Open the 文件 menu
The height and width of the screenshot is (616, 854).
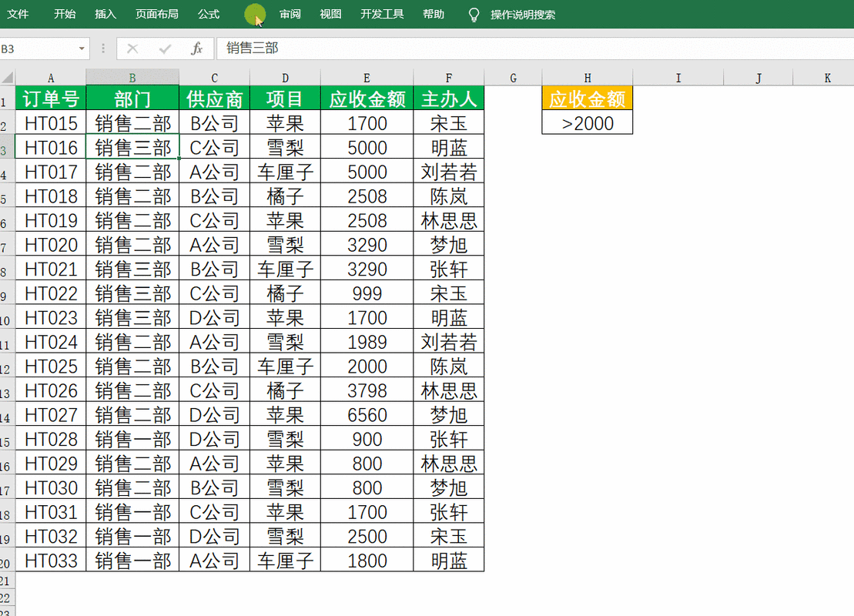18,15
